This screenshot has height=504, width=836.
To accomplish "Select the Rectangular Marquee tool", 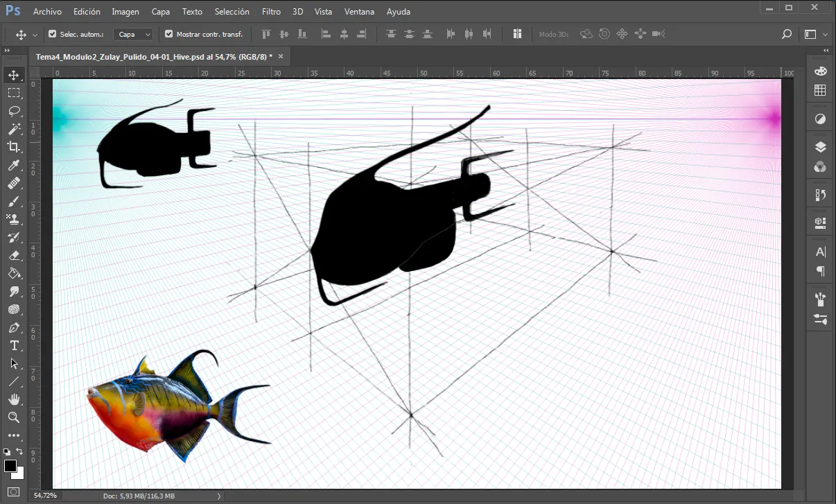I will coord(14,93).
